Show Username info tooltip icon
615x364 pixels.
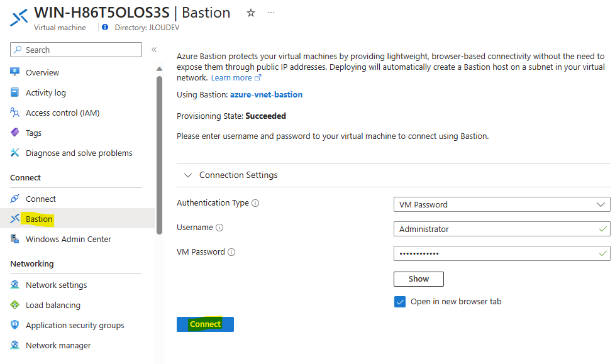click(219, 228)
